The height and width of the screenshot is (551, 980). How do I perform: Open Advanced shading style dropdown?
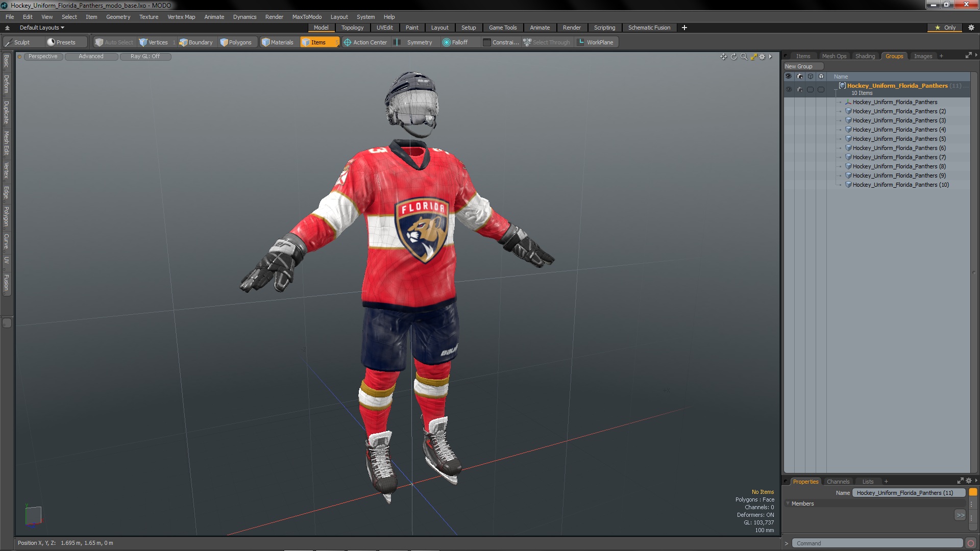pos(91,57)
